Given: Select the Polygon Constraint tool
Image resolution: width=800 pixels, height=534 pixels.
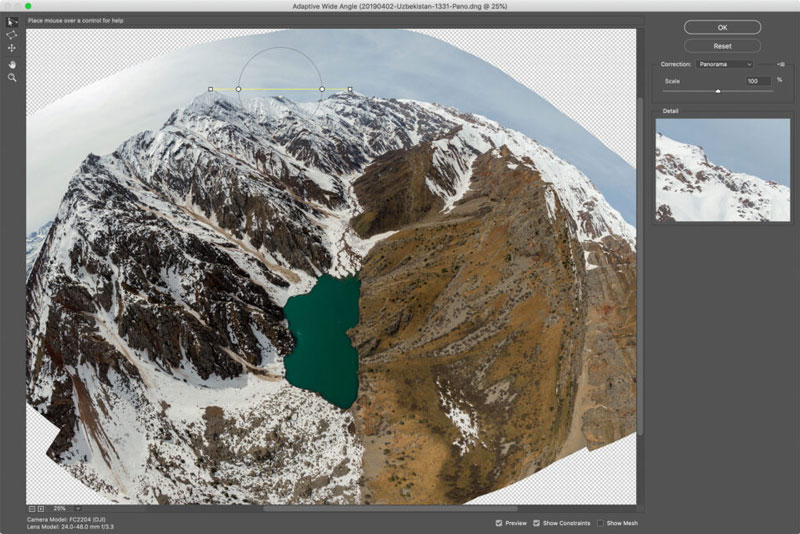Looking at the screenshot, I should coord(12,34).
